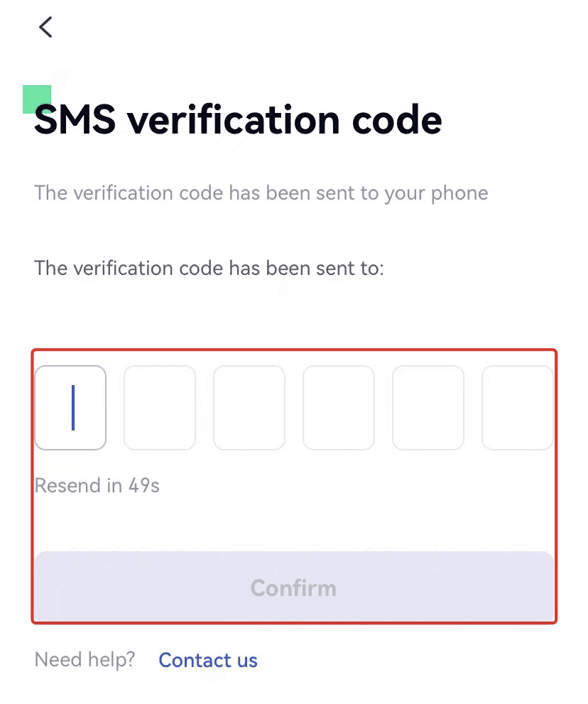Click the 'has been sent to:' line
The image size is (588, 704).
[x=209, y=269]
